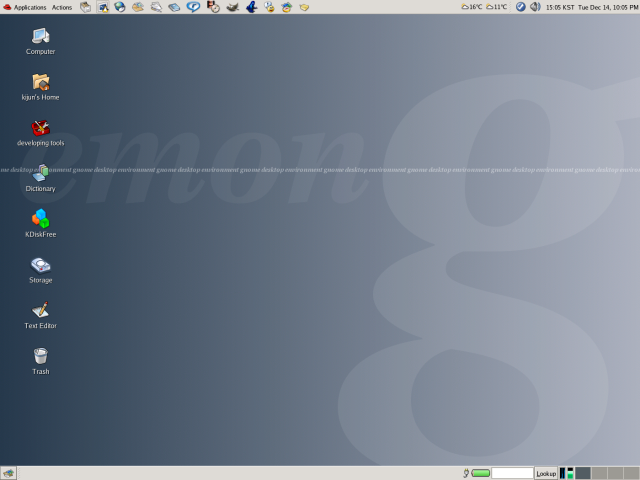Launch the RealPlayer blue bubble icon
The width and height of the screenshot is (640, 480).
[x=193, y=7]
